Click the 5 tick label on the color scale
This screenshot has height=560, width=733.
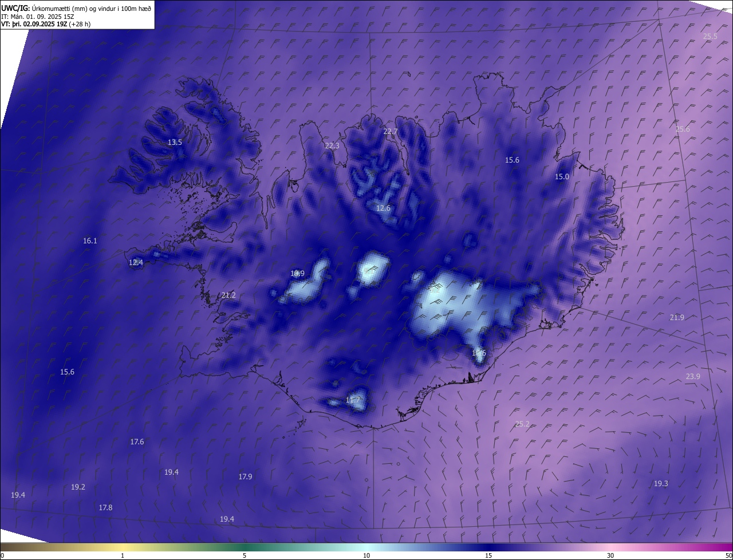click(x=245, y=555)
